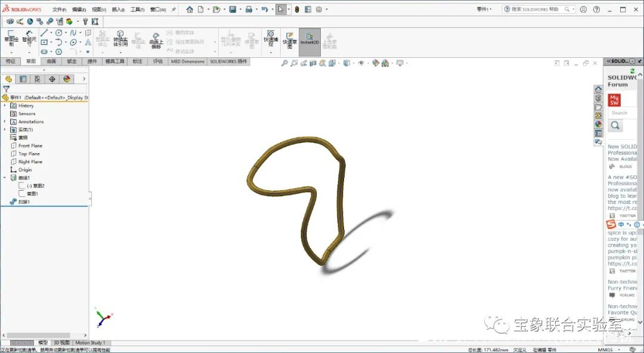644x353 pixels.
Task: Select the Line sketch tool
Action: 44,33
